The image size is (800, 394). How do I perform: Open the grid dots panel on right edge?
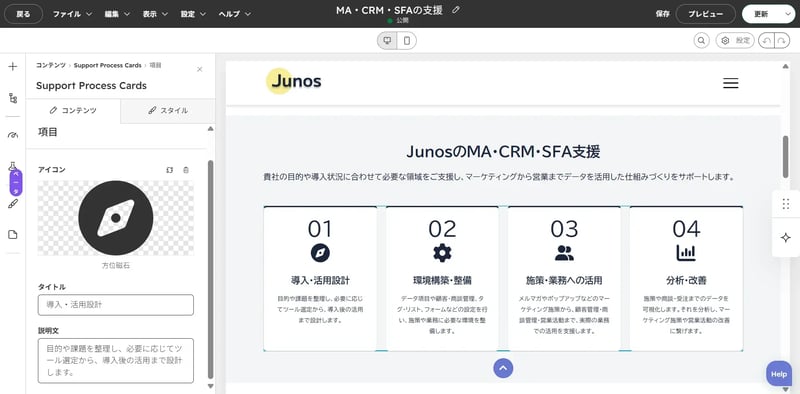coord(786,204)
